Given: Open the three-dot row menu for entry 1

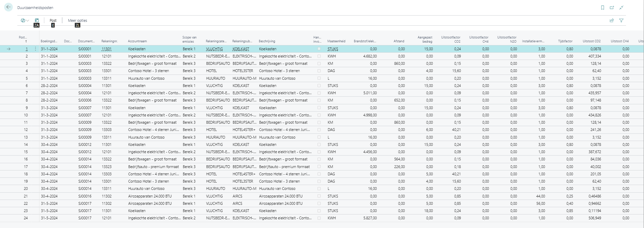Looking at the screenshot, I should (35, 49).
